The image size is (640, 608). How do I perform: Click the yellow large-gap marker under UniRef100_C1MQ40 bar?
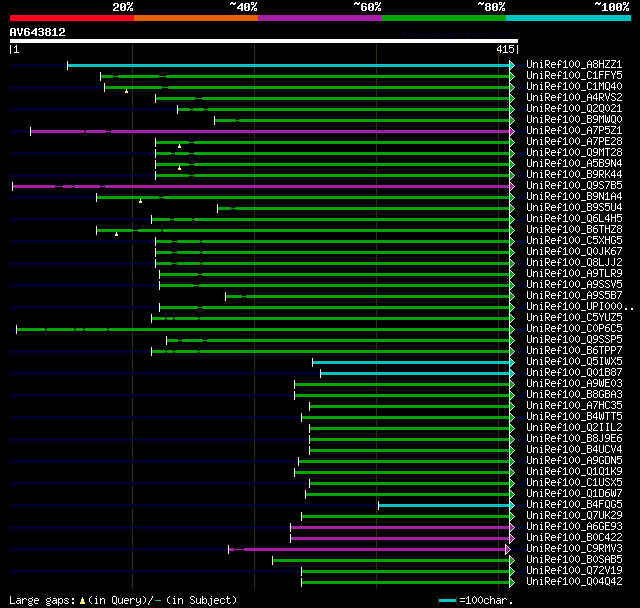pyautogui.click(x=127, y=91)
